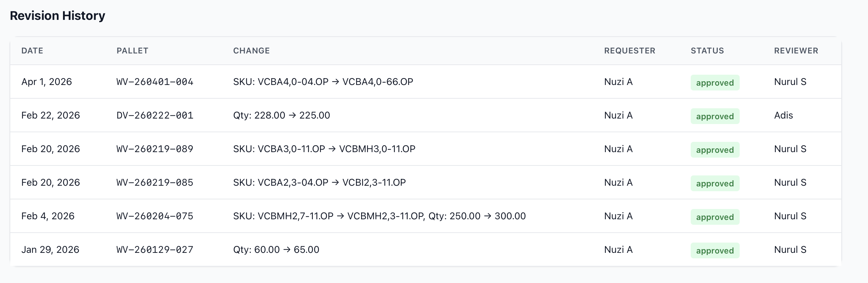
Task: Open pallet WV-260219-089 entry
Action: pos(155,149)
